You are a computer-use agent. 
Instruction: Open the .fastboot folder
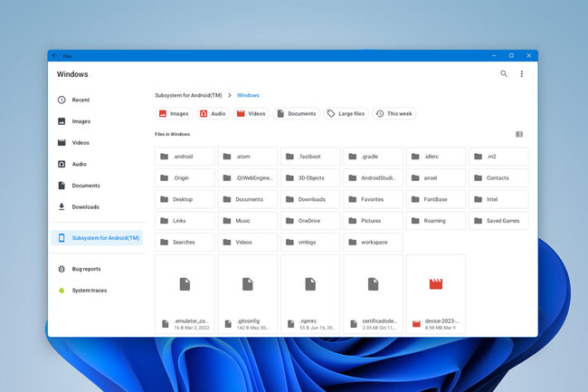tap(310, 157)
